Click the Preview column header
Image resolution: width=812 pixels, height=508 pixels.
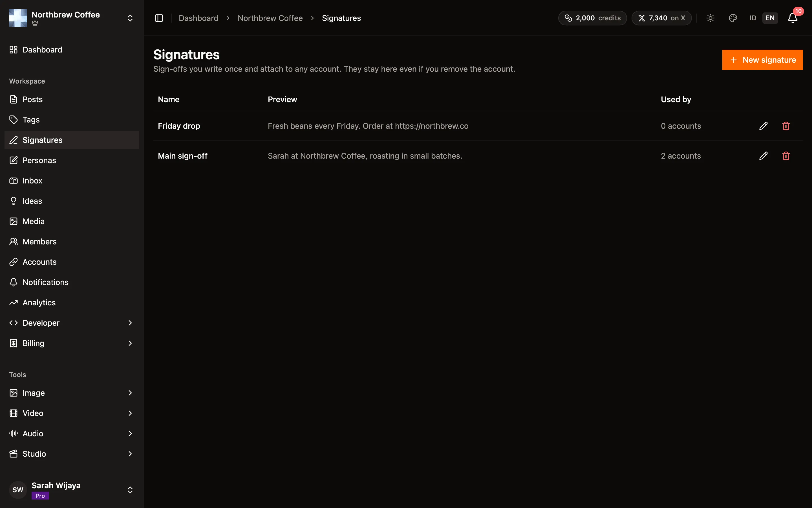282,99
